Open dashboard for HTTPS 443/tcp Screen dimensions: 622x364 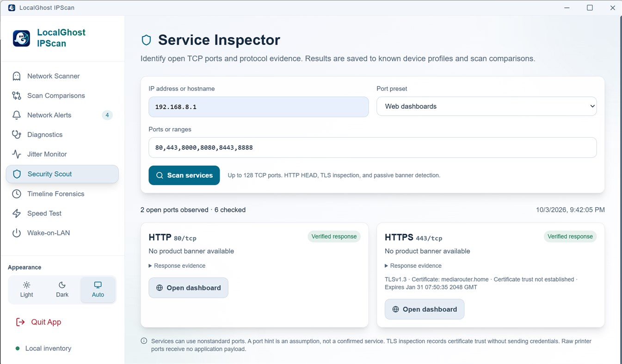coord(425,309)
